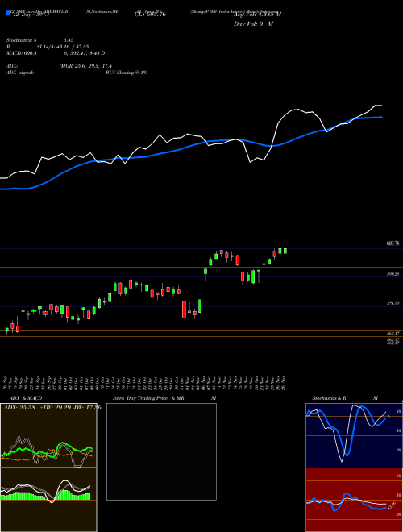Click the 576.22 price axis label
Image resolution: width=403 pixels, height=532 pixels.
tap(393, 304)
